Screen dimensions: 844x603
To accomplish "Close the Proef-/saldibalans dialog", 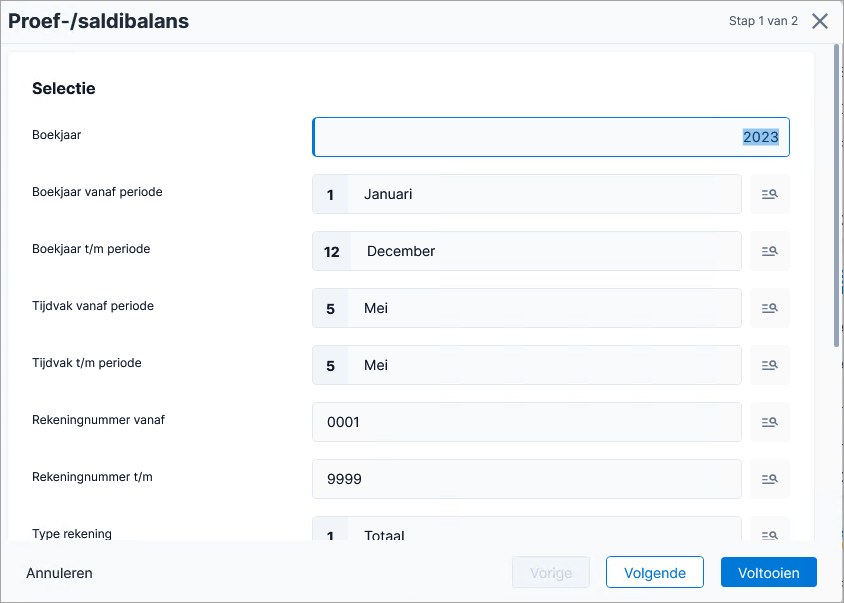I will [x=820, y=21].
